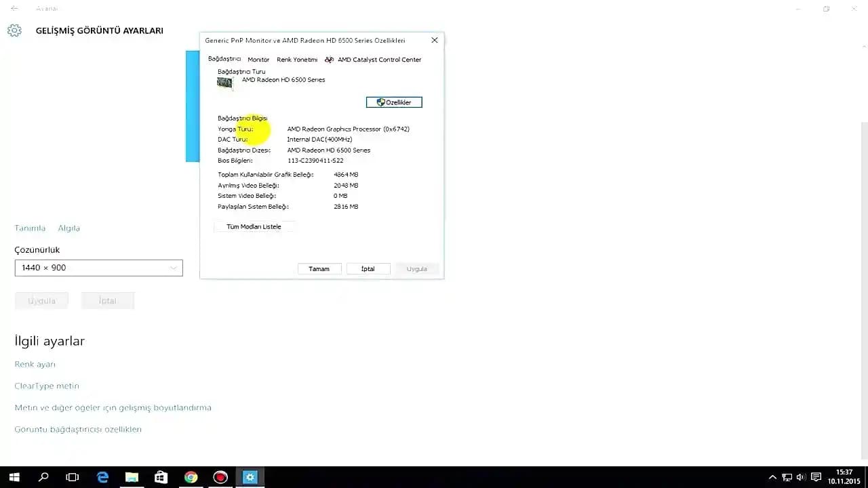Click the blue monitor preview thumbnail
The height and width of the screenshot is (488, 868).
(x=192, y=106)
